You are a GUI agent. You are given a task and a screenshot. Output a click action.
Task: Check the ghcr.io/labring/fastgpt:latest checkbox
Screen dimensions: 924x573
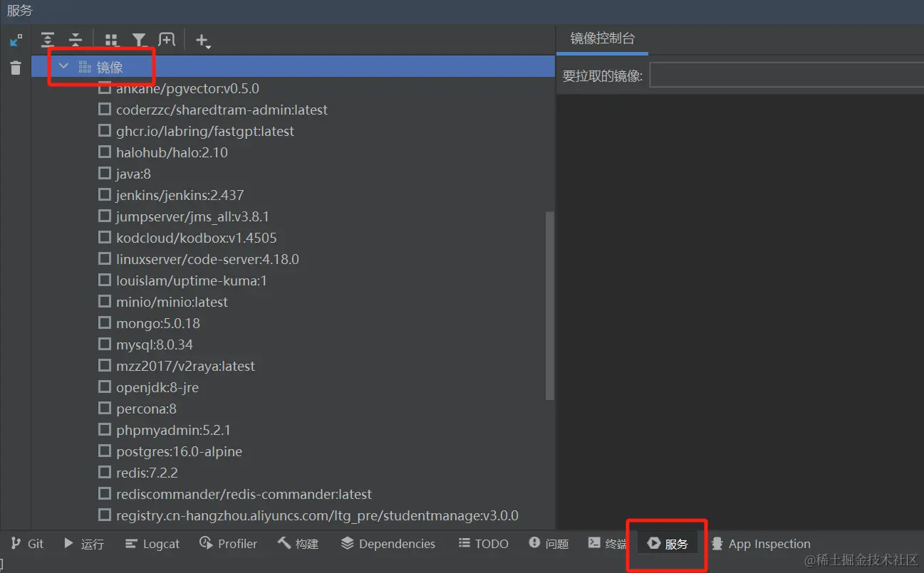[x=105, y=130]
